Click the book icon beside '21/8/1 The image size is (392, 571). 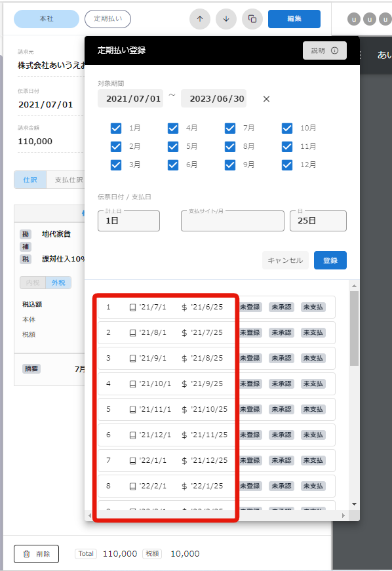tap(133, 333)
